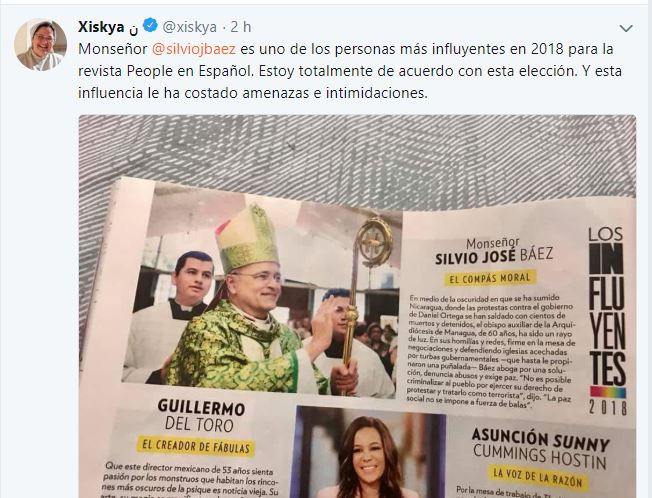Select the La Voz de la Razón label
The width and height of the screenshot is (652, 498).
(537, 478)
